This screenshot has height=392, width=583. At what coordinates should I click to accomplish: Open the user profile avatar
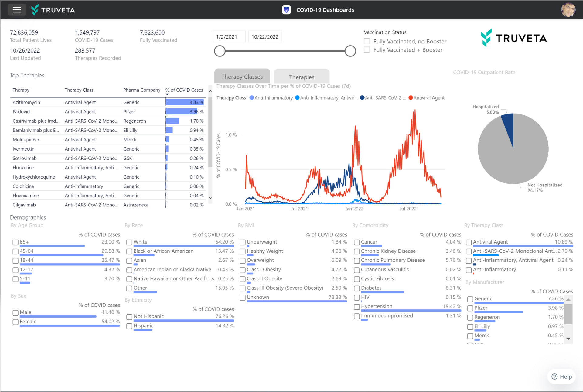coord(568,10)
